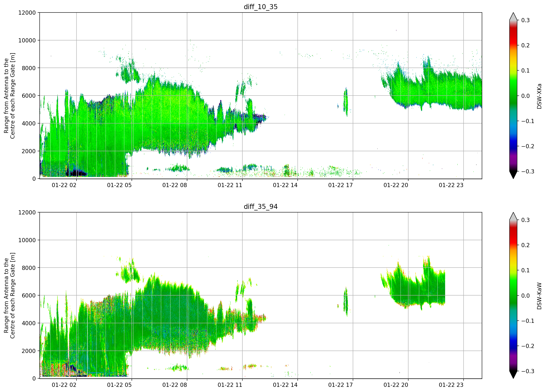Click the 01-22 08 label under bottom plot
Image resolution: width=546 pixels, height=392 pixels.
click(x=175, y=385)
